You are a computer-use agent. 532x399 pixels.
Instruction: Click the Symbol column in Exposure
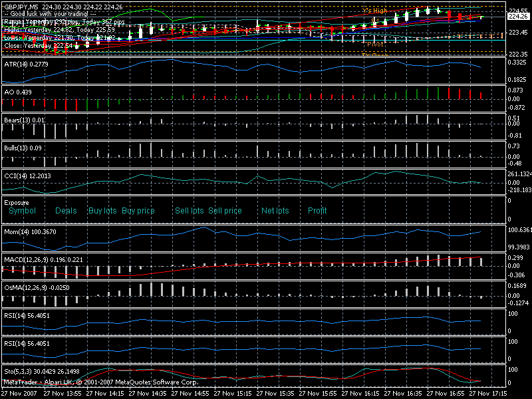(22, 211)
